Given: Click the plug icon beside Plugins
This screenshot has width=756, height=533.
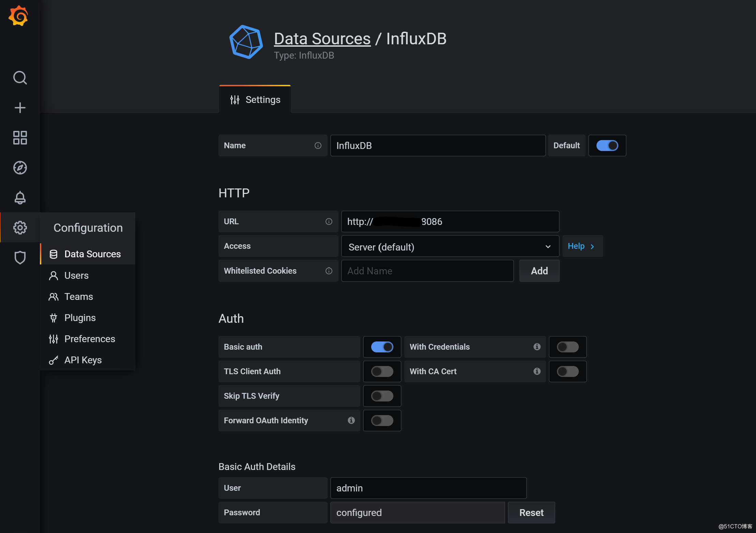Looking at the screenshot, I should (x=53, y=318).
